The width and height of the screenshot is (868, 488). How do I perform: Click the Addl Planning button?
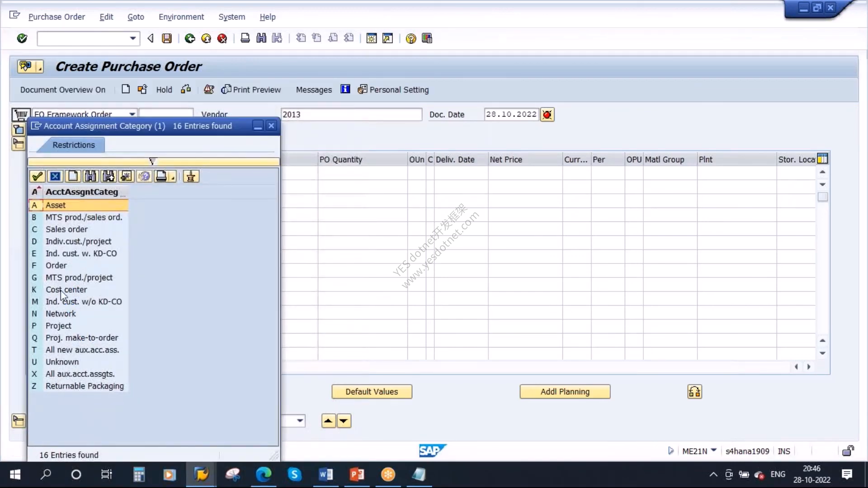coord(565,392)
